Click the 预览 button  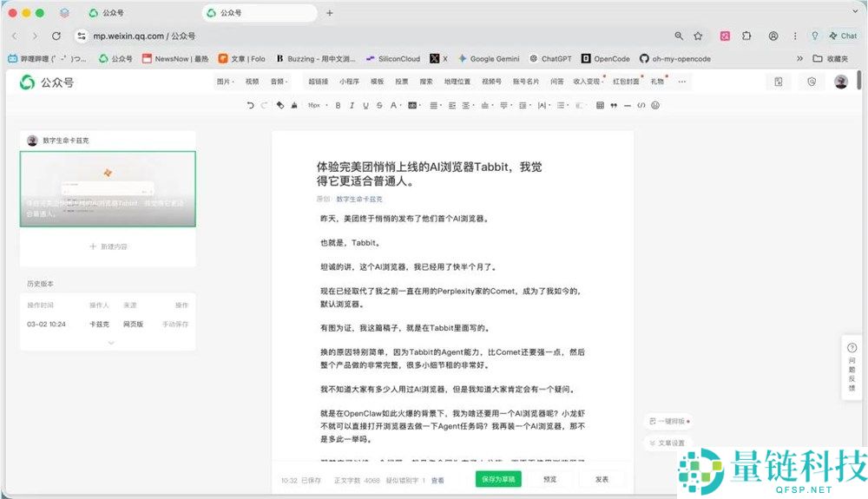tap(549, 479)
